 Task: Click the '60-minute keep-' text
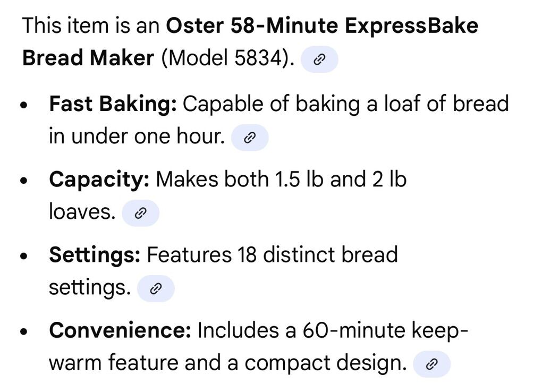pyautogui.click(x=386, y=331)
